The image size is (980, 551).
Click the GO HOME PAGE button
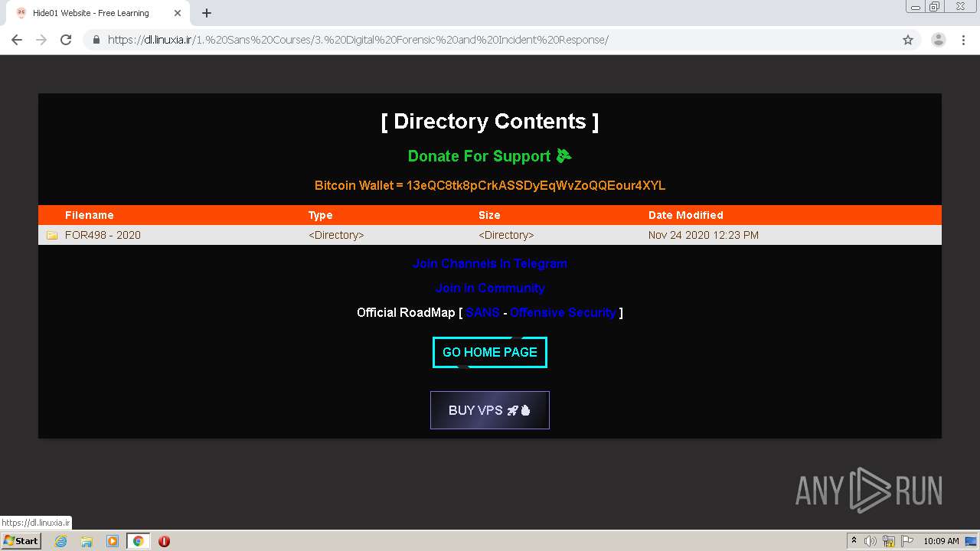tap(490, 352)
